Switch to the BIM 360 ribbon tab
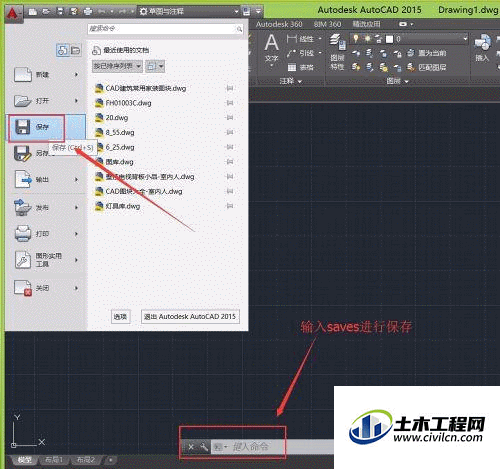Viewport: 500px width, 469px height. pos(327,24)
